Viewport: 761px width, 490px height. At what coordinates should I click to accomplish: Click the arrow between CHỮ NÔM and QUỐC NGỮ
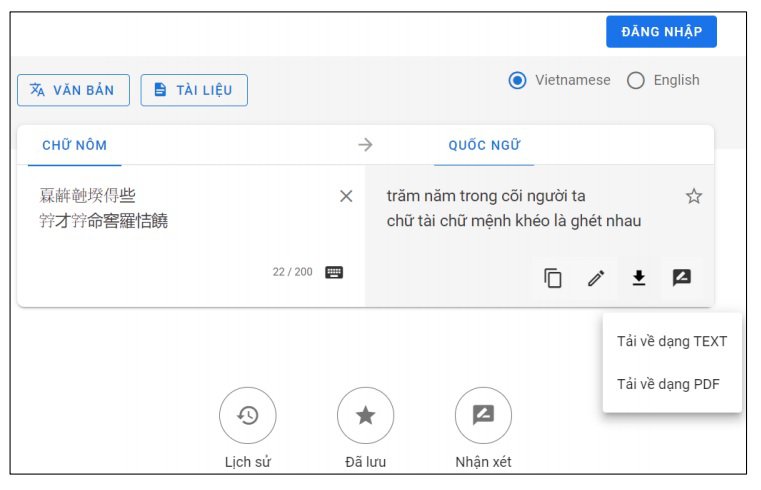[365, 145]
